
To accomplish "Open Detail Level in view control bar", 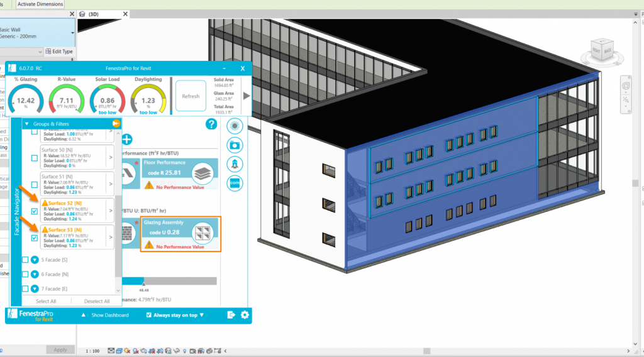I will (x=111, y=351).
